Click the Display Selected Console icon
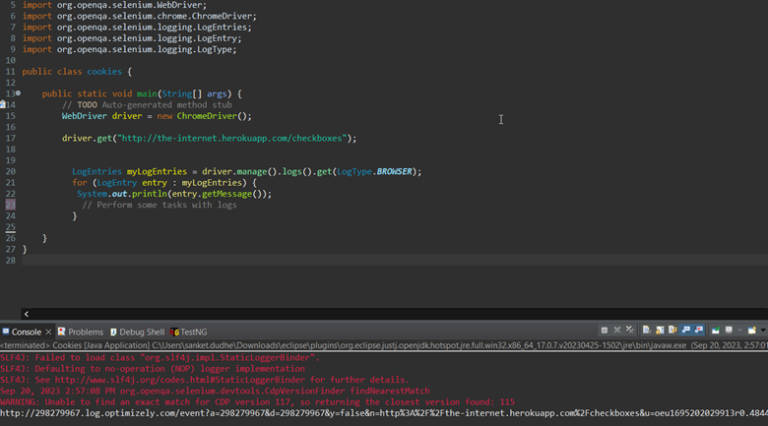 click(x=729, y=330)
